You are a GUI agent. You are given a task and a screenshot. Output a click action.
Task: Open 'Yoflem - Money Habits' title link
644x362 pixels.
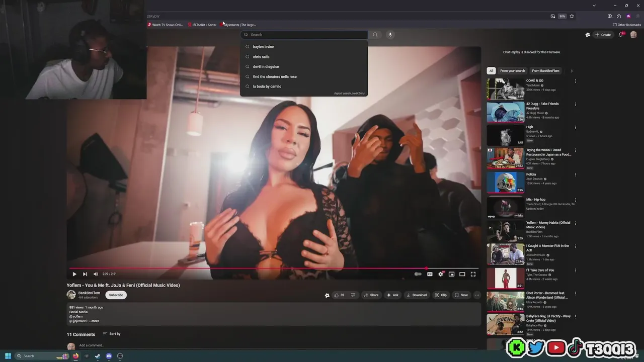[x=548, y=225]
